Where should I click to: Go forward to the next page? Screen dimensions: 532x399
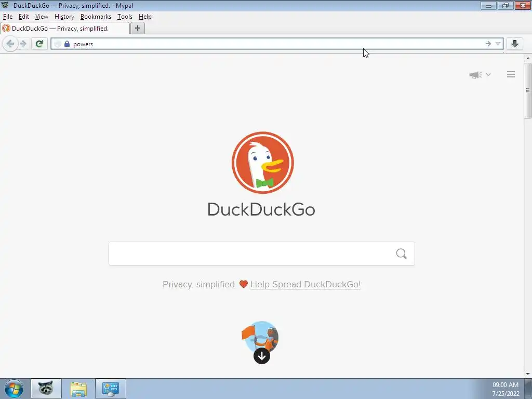coord(23,44)
